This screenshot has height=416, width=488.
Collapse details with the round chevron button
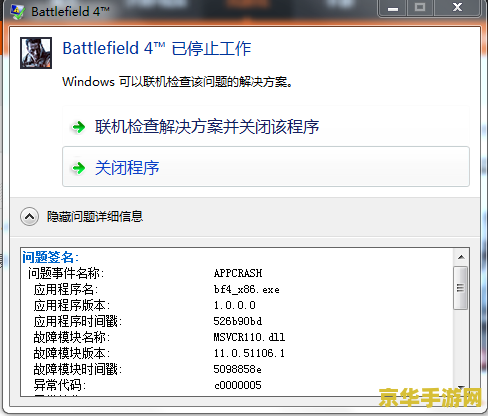[29, 217]
